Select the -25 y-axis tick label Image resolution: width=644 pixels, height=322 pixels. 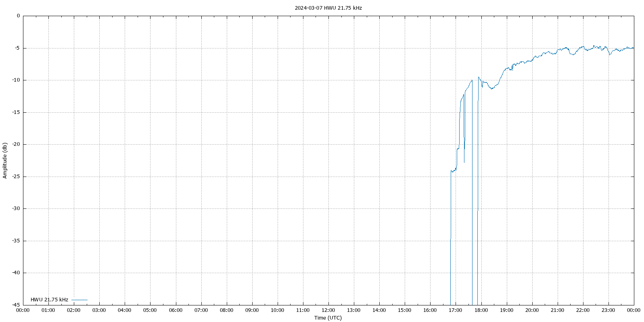[x=15, y=177]
